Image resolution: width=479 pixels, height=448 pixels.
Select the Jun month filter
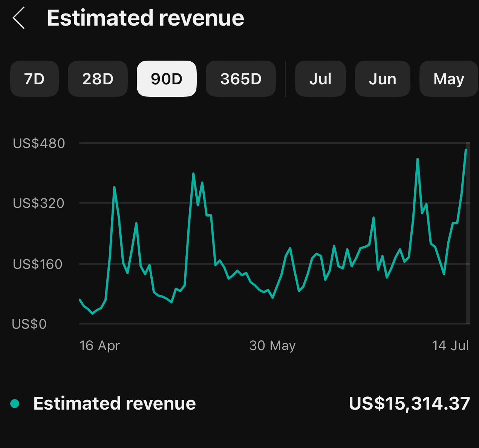point(383,79)
